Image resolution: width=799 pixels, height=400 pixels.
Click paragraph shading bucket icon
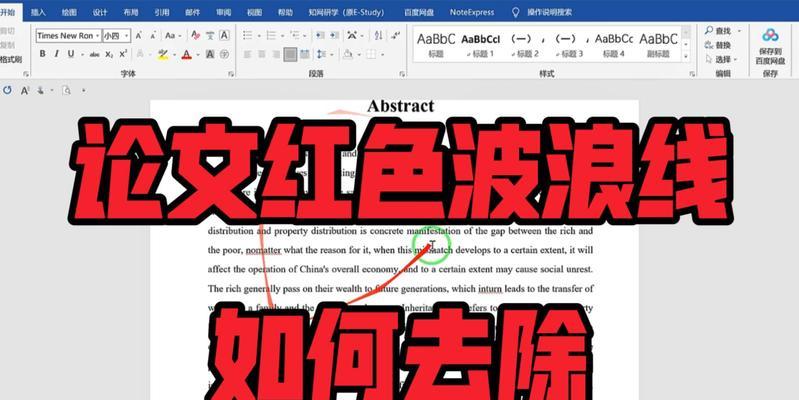click(x=348, y=54)
